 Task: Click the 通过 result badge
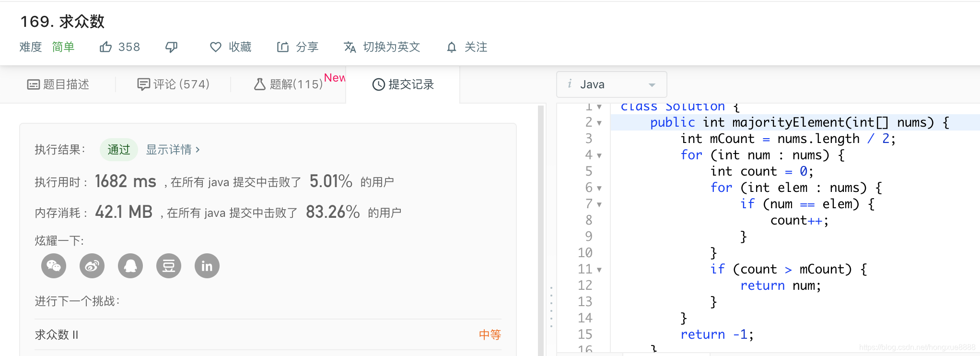point(119,150)
